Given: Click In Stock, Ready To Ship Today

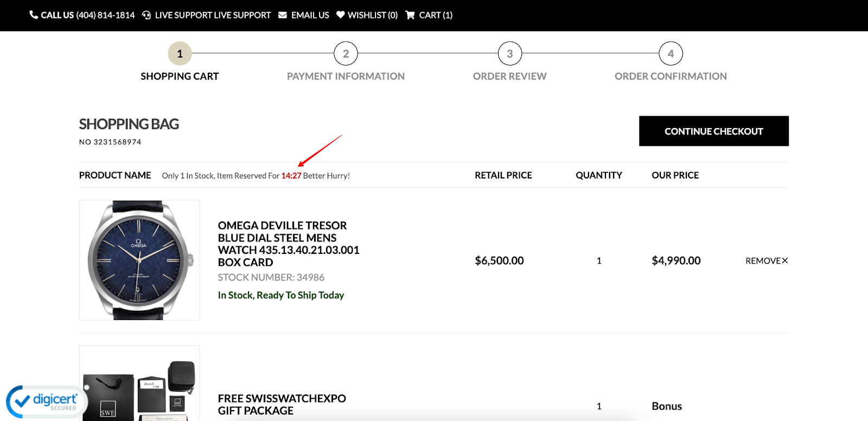Looking at the screenshot, I should pos(281,295).
